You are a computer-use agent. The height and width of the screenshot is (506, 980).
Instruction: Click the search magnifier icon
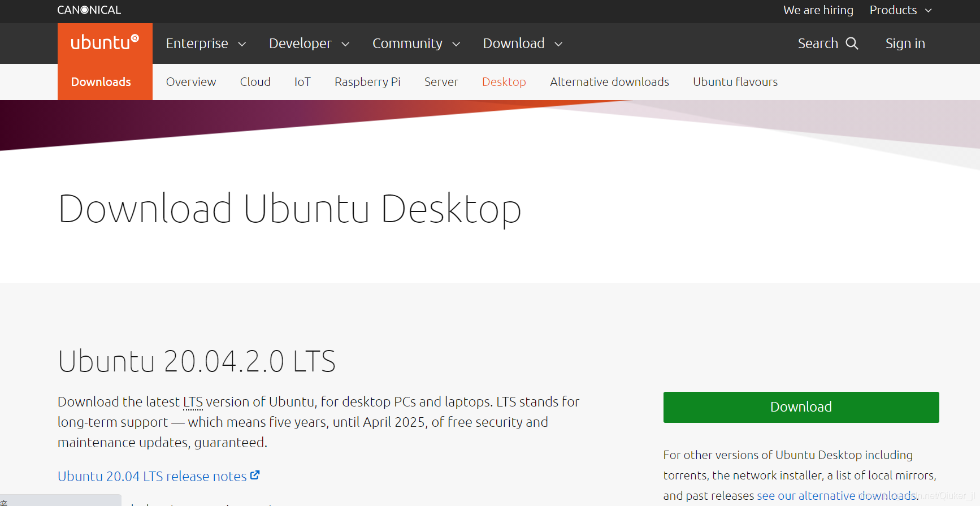pos(852,44)
